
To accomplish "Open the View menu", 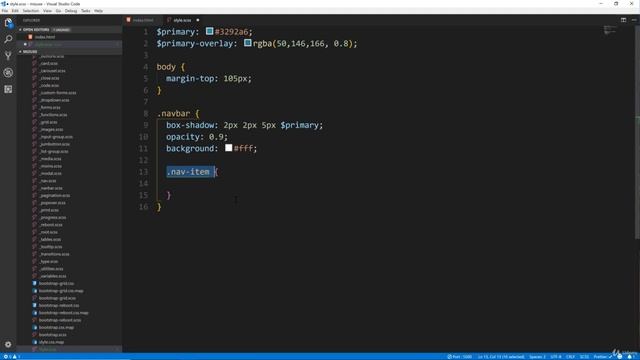I will click(47, 11).
